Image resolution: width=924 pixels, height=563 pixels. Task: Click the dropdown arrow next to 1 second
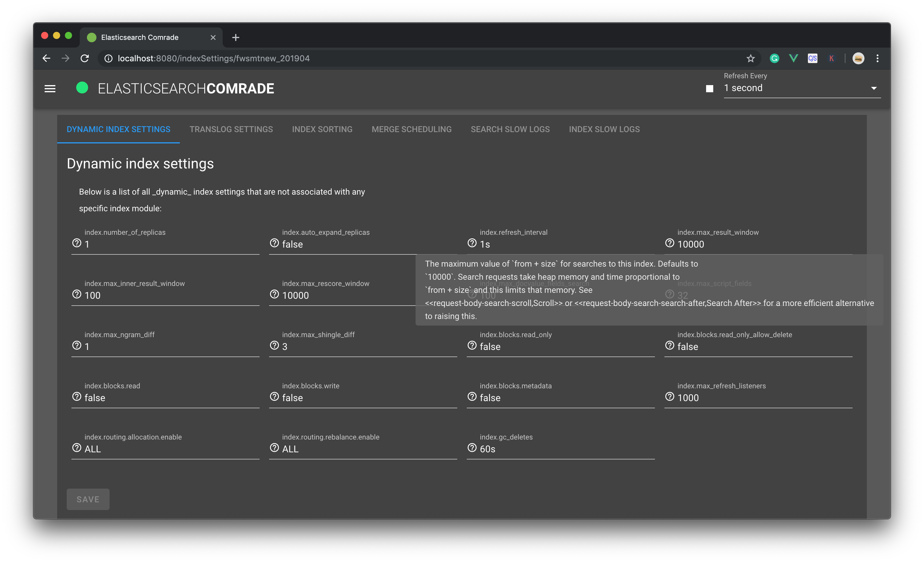(x=874, y=88)
